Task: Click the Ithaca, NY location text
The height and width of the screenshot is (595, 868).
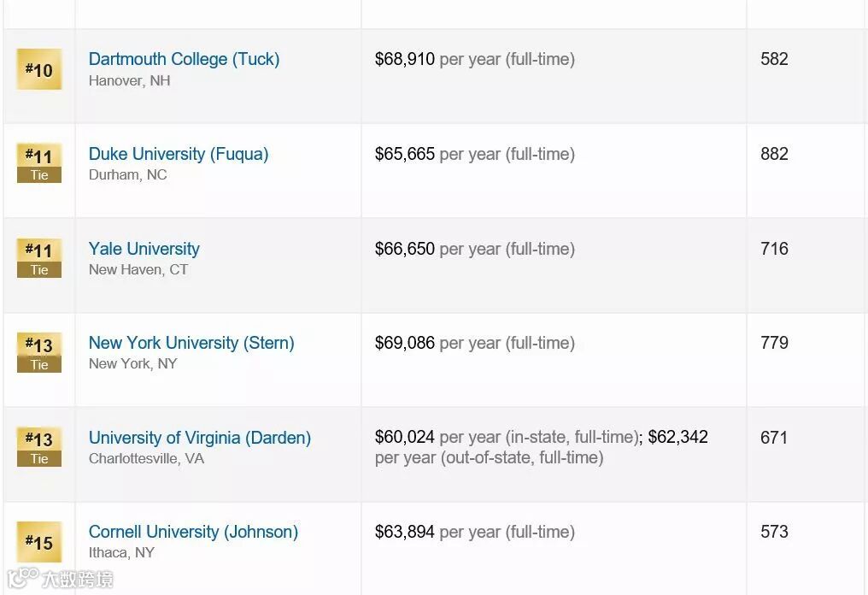Action: click(121, 552)
